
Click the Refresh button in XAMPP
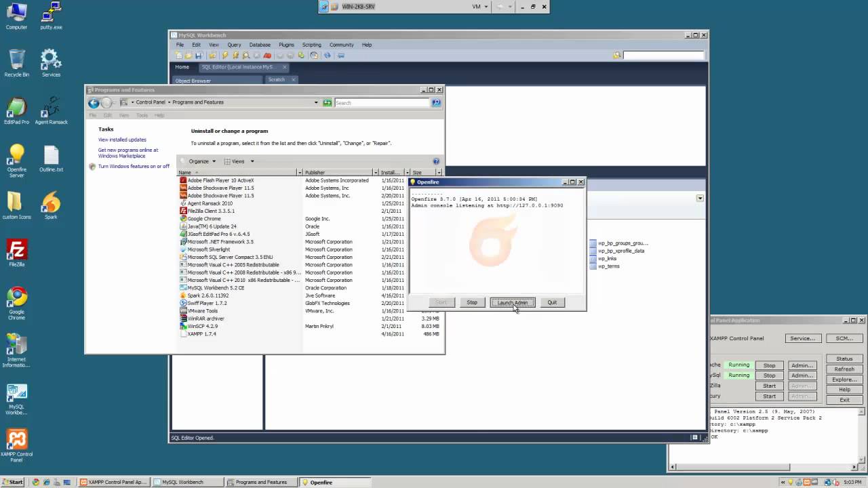844,369
